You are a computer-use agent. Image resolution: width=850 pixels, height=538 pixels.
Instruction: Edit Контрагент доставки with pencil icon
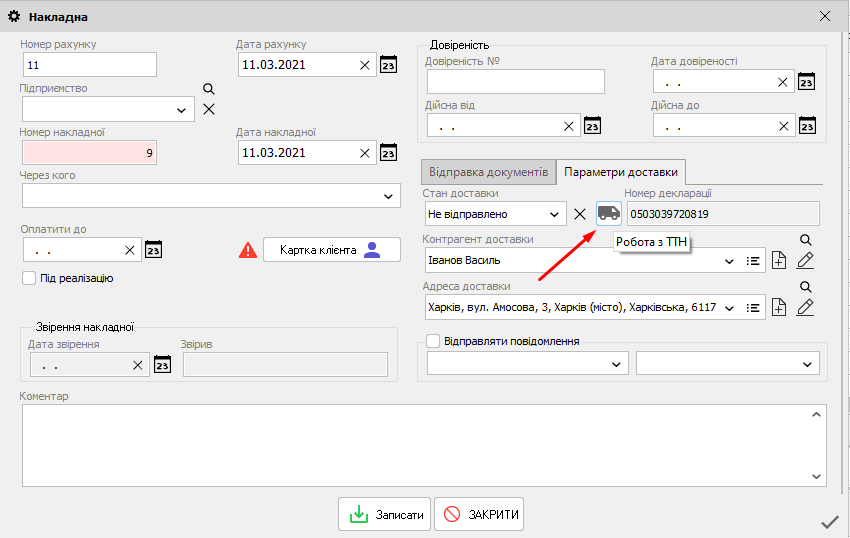coord(806,261)
